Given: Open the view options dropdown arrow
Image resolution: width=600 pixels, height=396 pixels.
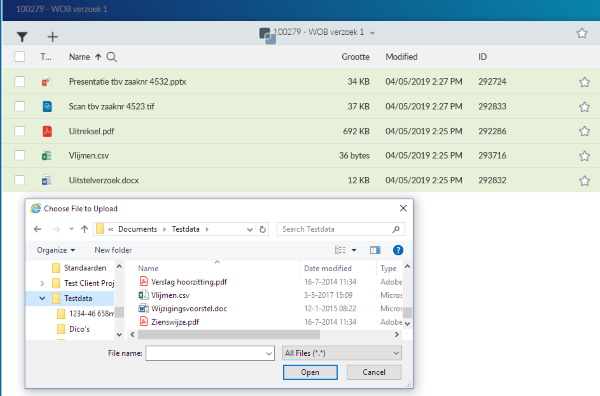Looking at the screenshot, I should (x=354, y=250).
